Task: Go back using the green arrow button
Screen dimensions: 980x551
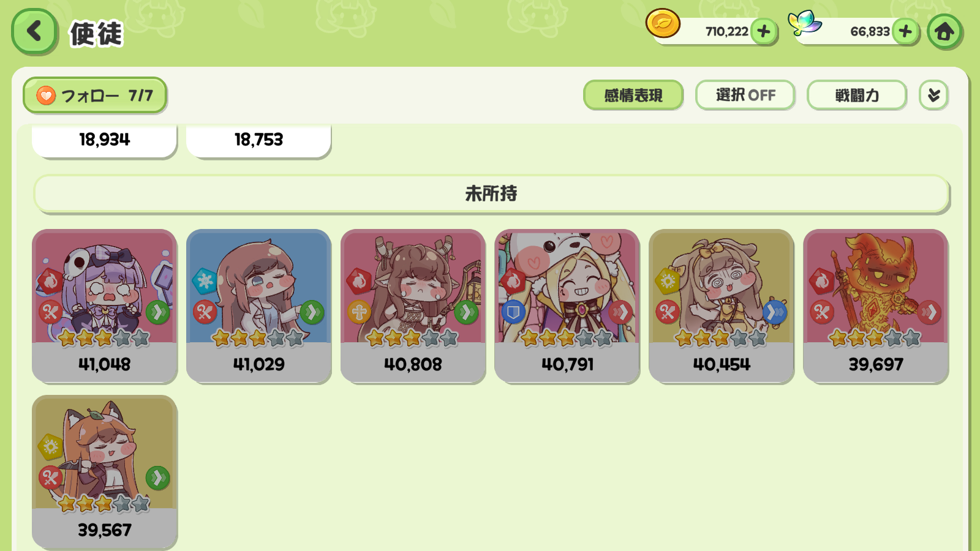Action: click(34, 31)
